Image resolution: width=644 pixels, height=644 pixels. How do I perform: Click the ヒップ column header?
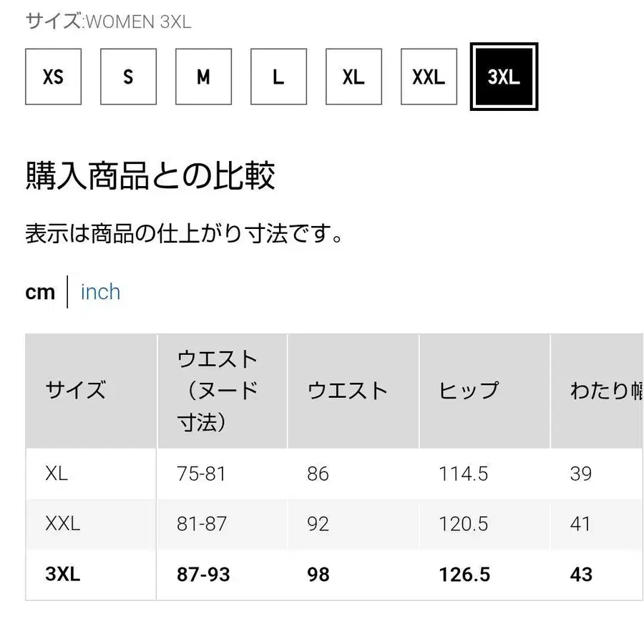click(469, 391)
